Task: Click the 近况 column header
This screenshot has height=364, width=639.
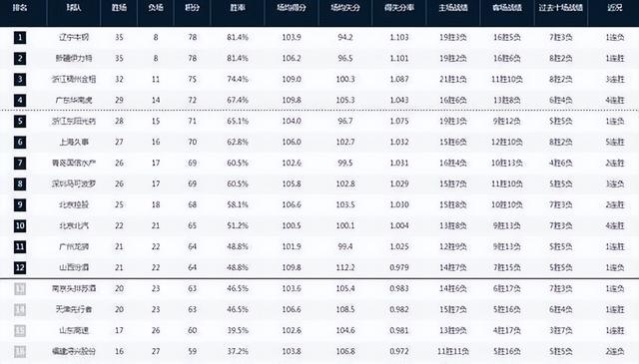Action: [615, 8]
